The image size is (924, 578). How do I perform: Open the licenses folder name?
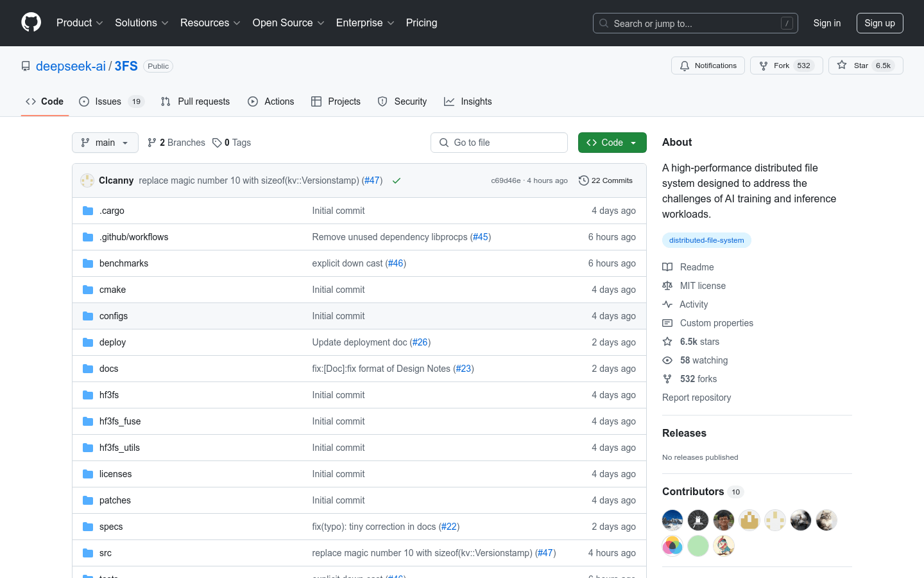pyautogui.click(x=116, y=474)
